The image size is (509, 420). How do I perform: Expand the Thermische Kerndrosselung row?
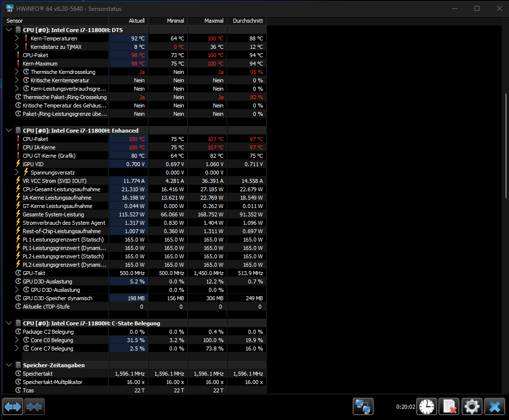(x=17, y=72)
